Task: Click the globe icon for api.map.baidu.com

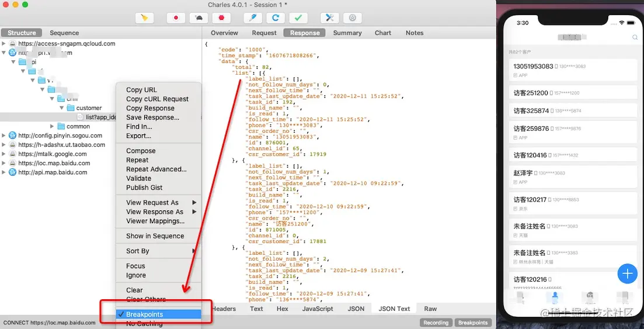Action: (12, 172)
